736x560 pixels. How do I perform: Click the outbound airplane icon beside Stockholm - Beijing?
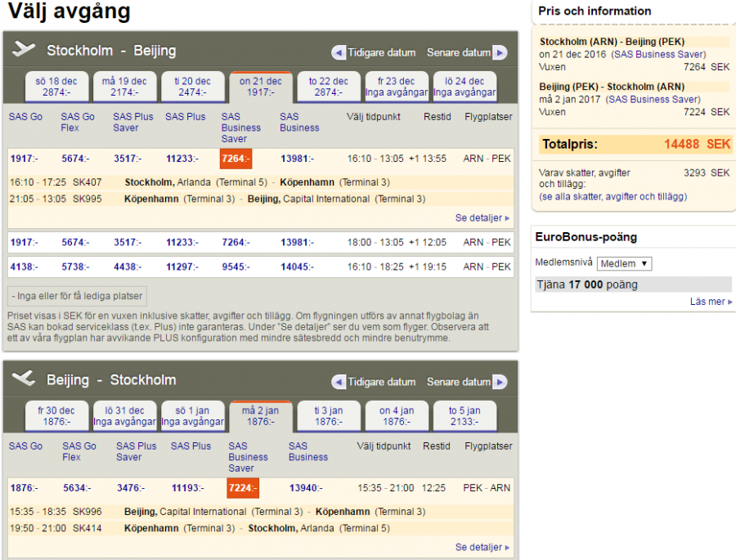(x=24, y=50)
